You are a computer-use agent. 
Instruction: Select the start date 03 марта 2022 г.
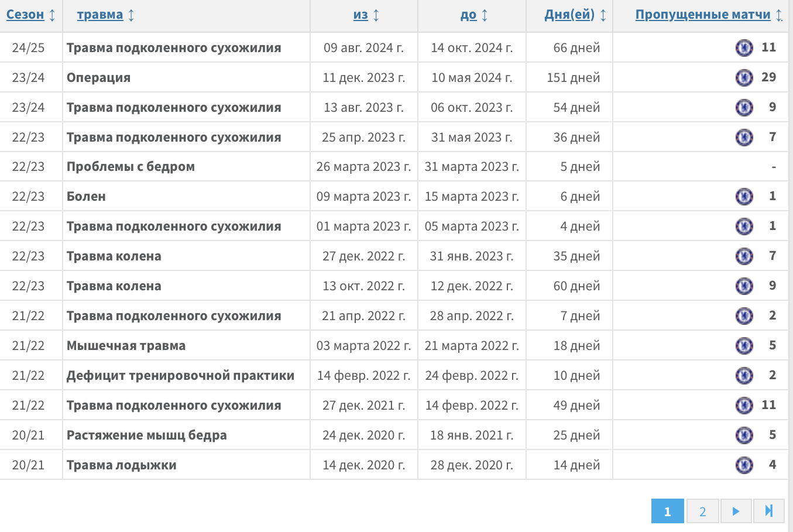(x=363, y=345)
